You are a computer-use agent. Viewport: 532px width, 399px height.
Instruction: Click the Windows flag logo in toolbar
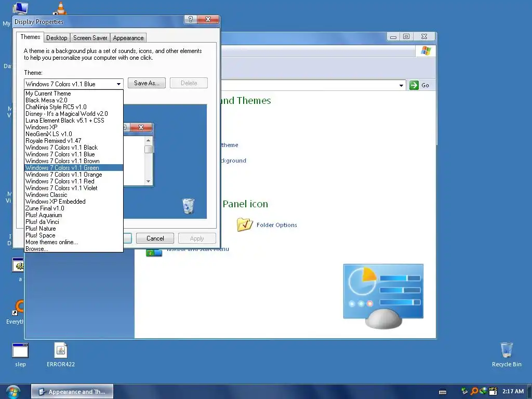tap(426, 51)
